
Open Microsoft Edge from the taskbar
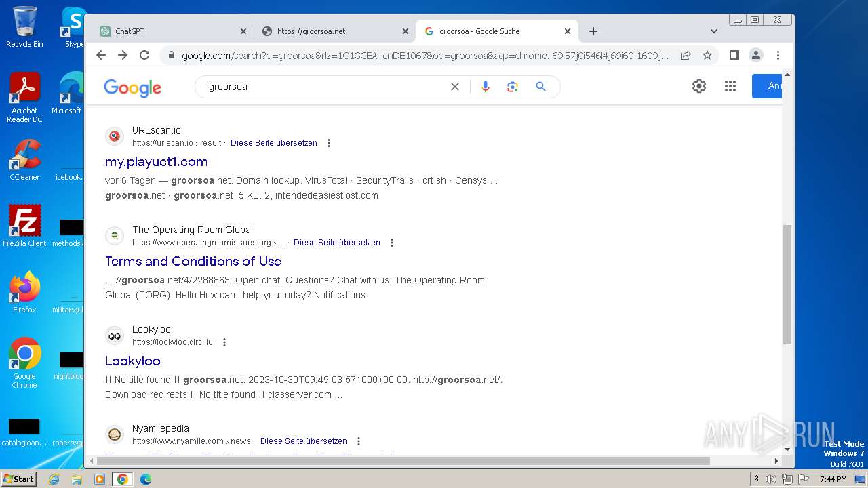145,479
